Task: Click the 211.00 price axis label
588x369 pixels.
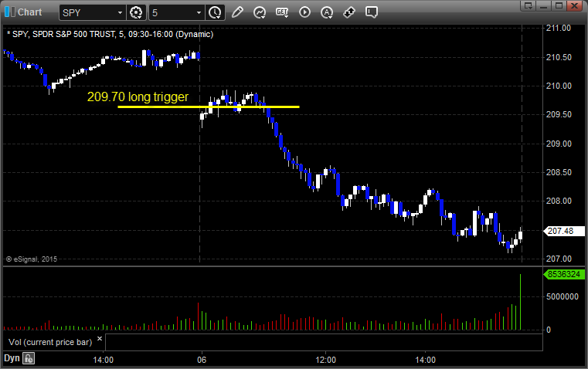Action: pos(559,28)
